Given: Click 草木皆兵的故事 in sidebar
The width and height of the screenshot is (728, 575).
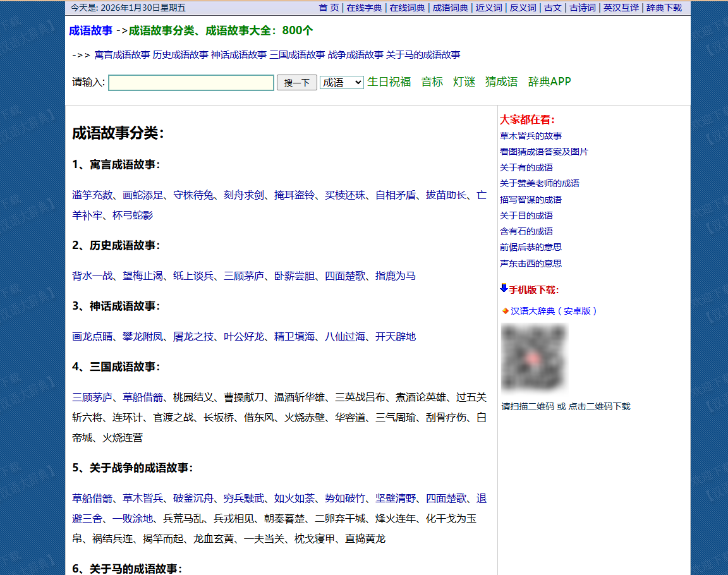Looking at the screenshot, I should coord(531,136).
